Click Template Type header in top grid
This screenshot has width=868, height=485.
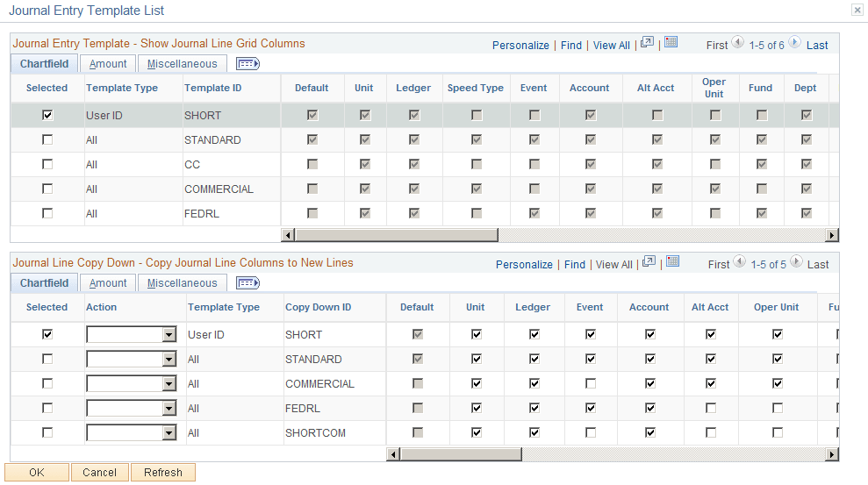click(122, 88)
